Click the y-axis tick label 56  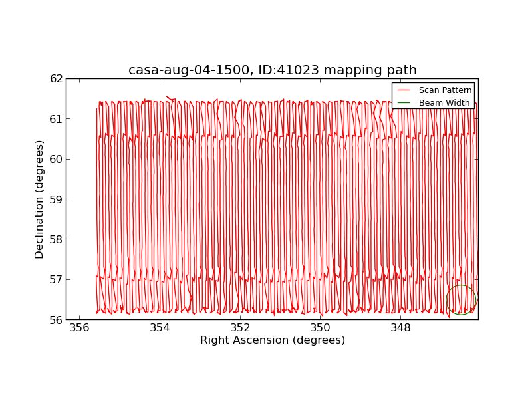[x=57, y=320]
